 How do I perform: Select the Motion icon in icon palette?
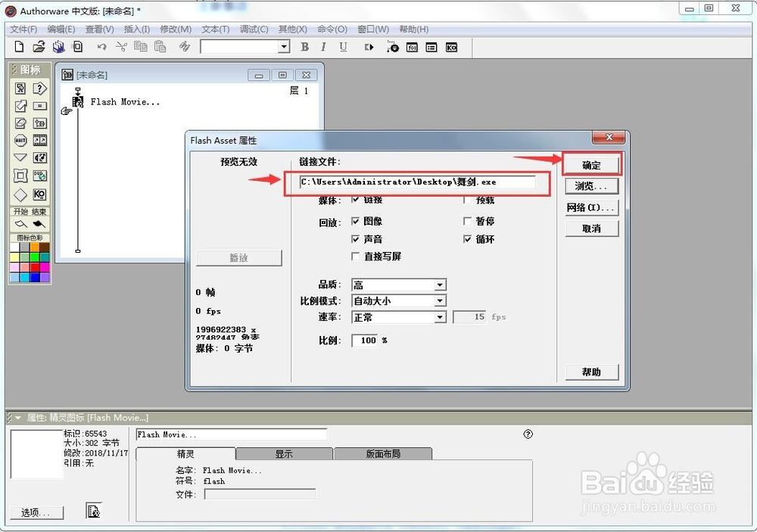coord(20,106)
